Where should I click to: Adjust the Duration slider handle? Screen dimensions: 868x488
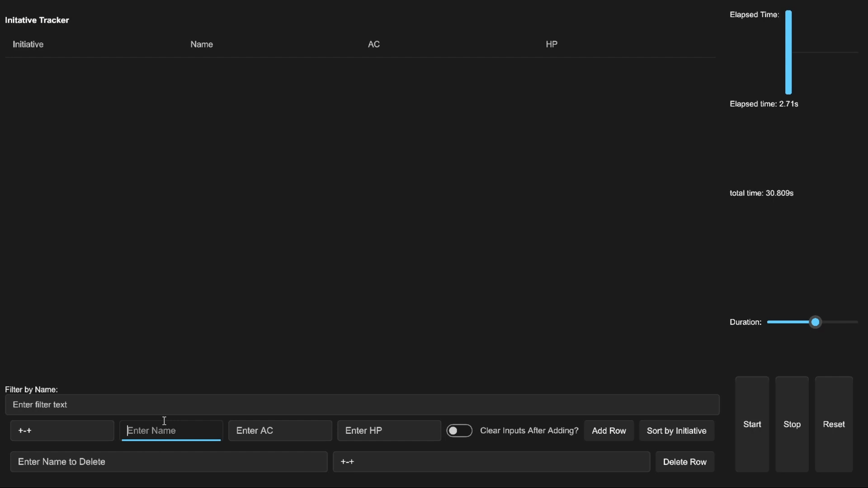[815, 322]
